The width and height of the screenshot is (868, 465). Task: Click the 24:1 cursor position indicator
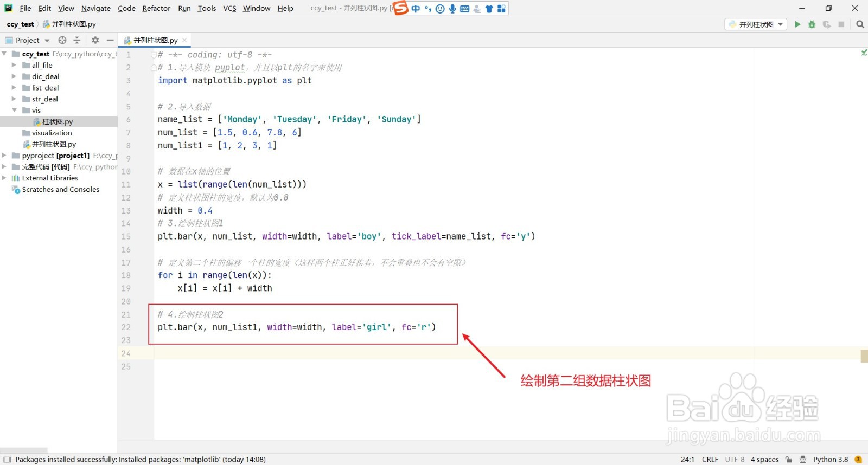[x=687, y=460]
